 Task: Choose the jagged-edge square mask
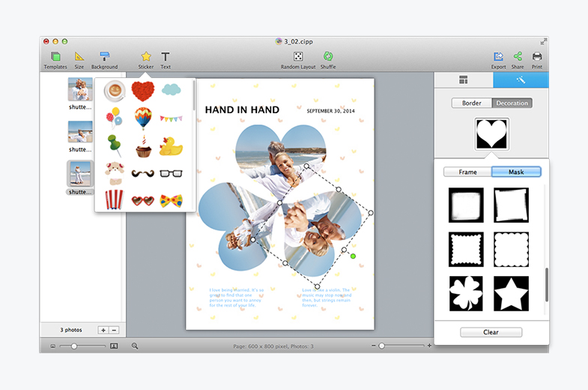[x=511, y=205]
